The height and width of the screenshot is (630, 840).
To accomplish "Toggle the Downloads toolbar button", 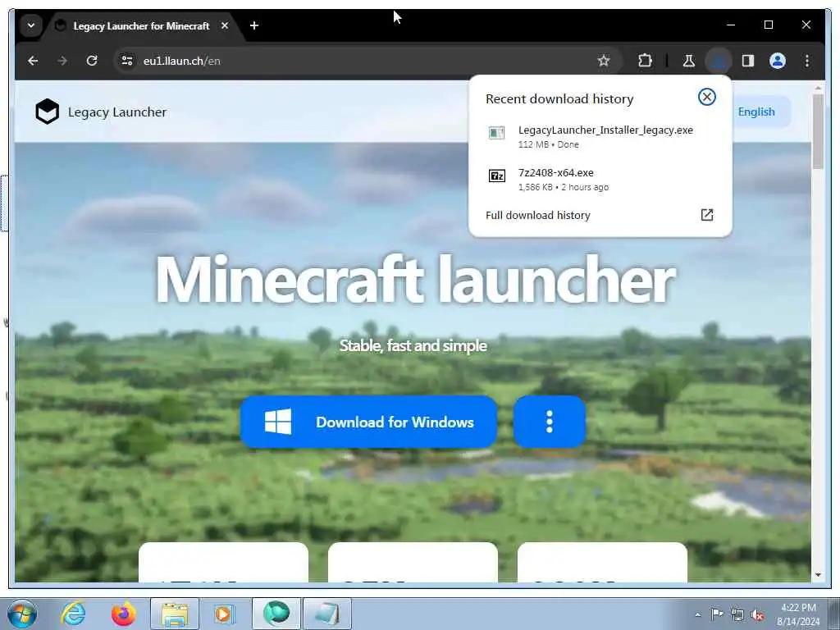I will pos(719,61).
